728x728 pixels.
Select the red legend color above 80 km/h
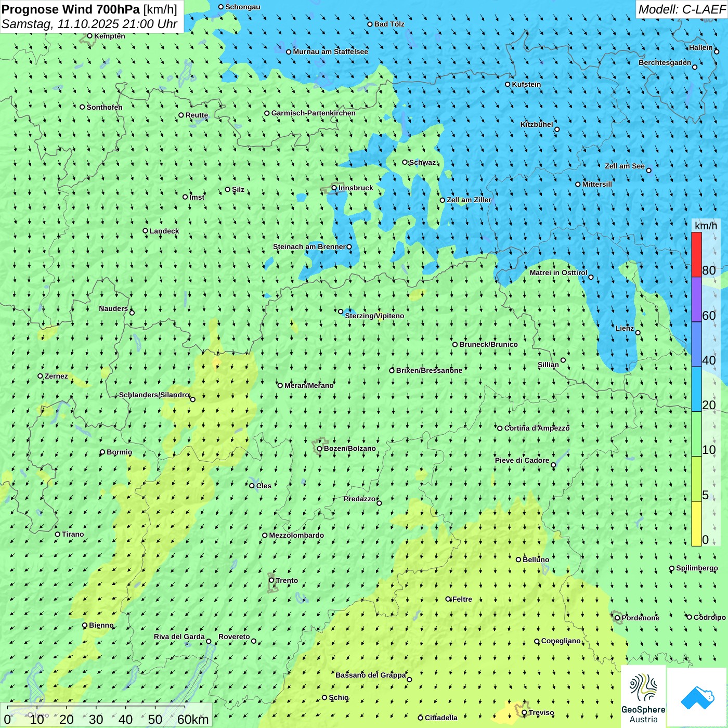(696, 254)
